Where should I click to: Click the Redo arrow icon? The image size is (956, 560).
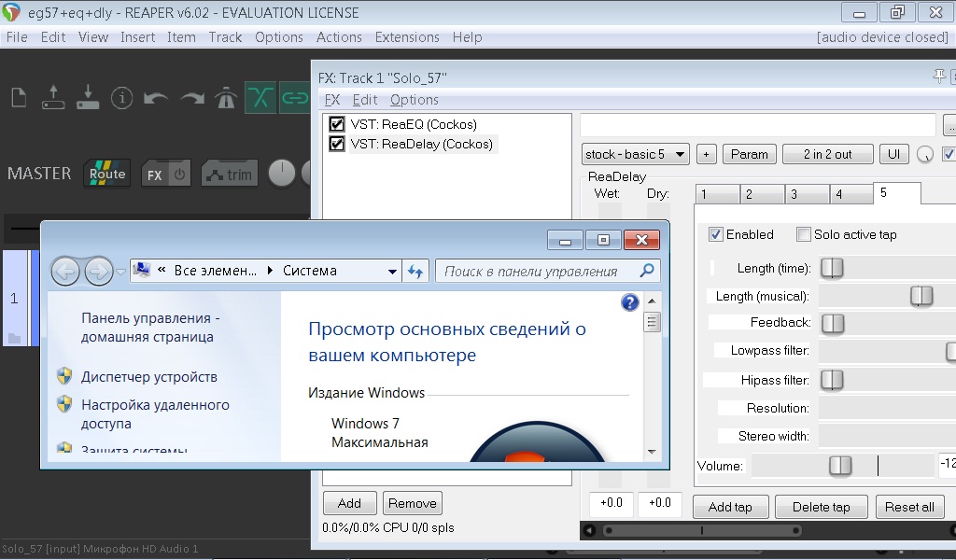click(191, 98)
